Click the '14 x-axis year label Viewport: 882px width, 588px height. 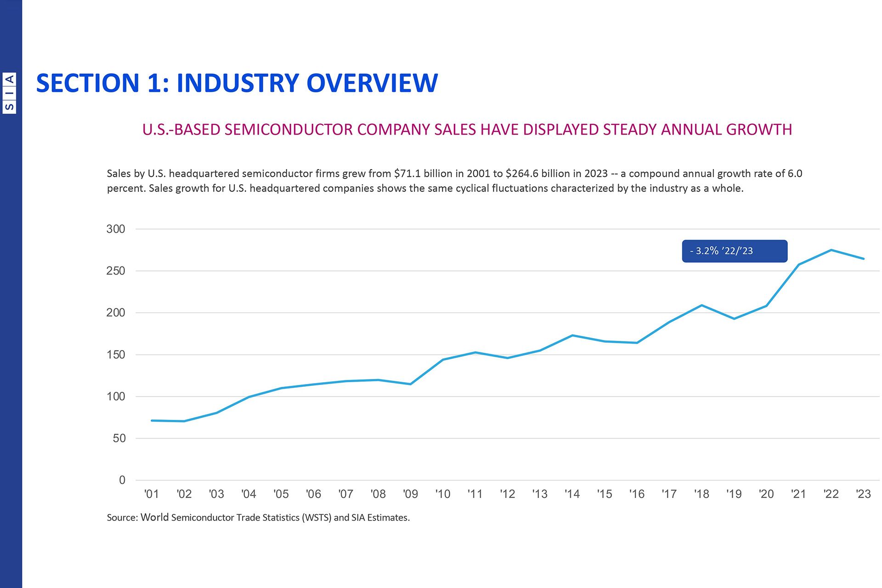click(x=572, y=494)
